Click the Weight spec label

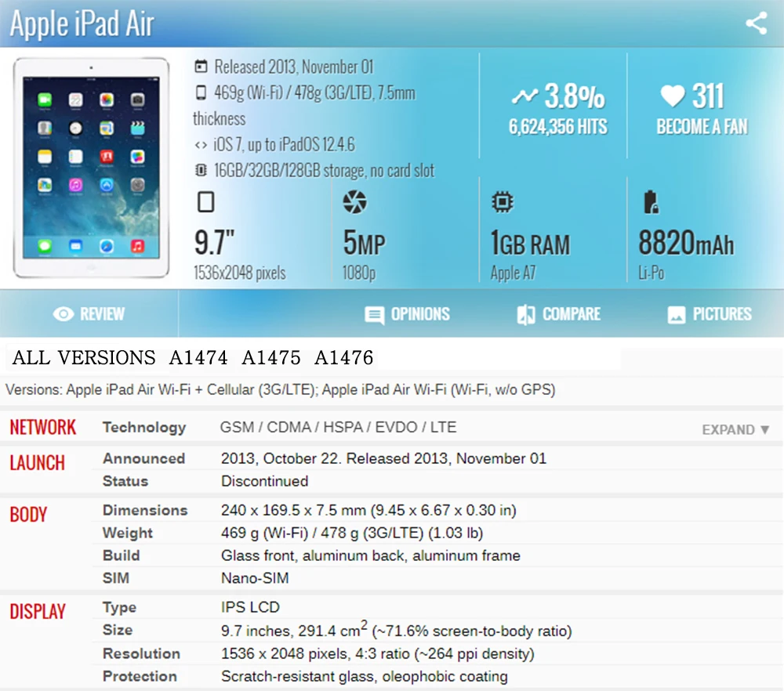[x=128, y=533]
